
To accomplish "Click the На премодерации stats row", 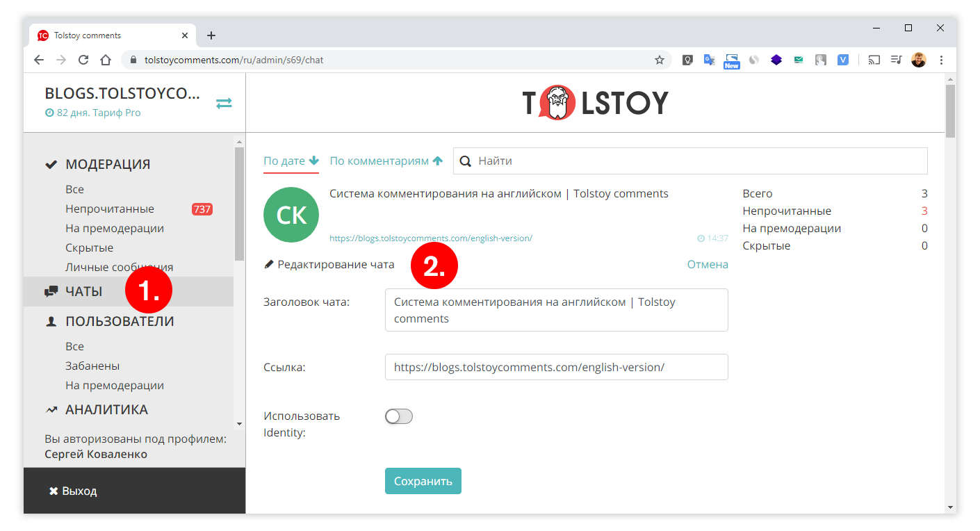I will pyautogui.click(x=835, y=229).
